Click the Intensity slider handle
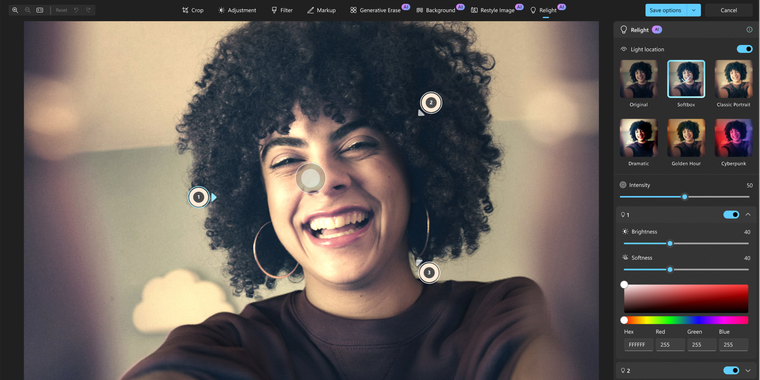Image resolution: width=760 pixels, height=380 pixels. coord(684,197)
